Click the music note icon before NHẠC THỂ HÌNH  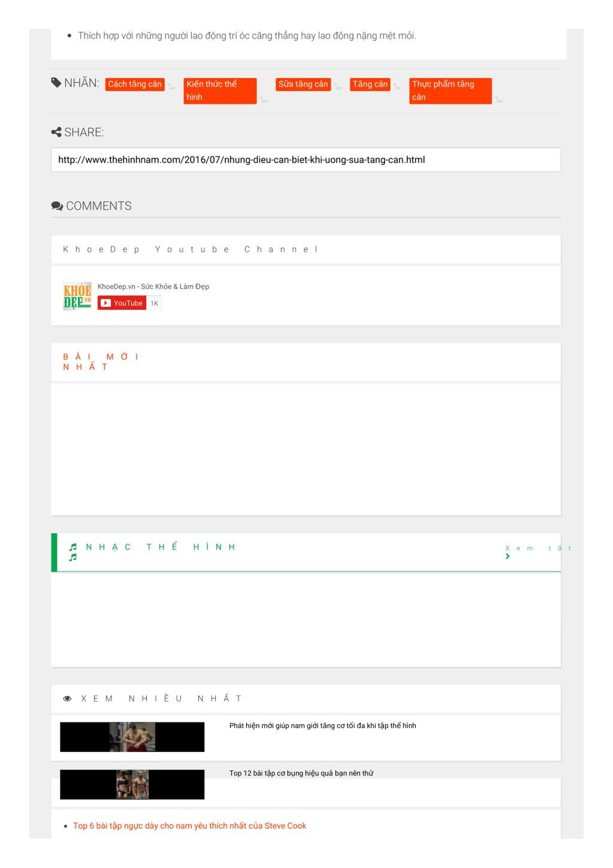click(x=73, y=547)
